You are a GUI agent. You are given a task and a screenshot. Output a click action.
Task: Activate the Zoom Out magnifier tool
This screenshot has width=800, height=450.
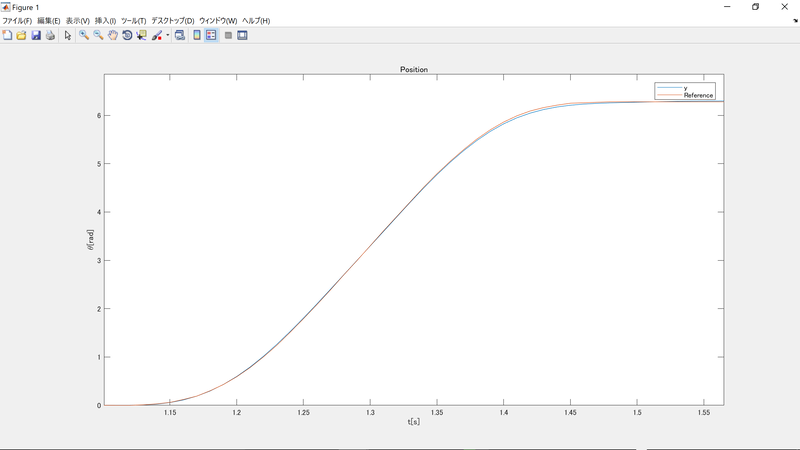98,35
